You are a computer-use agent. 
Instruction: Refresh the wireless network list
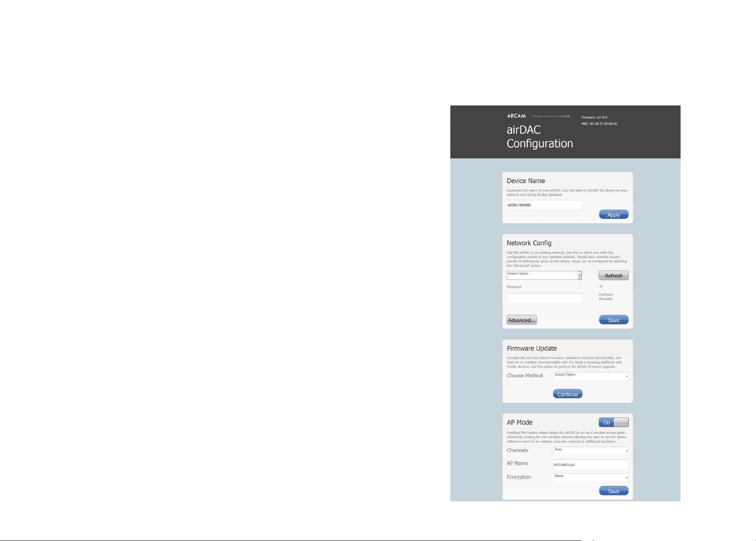[613, 276]
